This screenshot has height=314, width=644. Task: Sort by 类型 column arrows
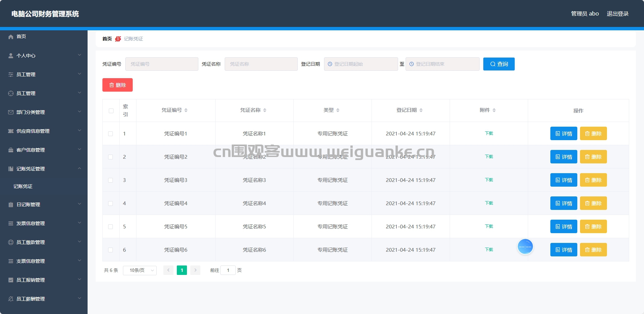pos(338,110)
